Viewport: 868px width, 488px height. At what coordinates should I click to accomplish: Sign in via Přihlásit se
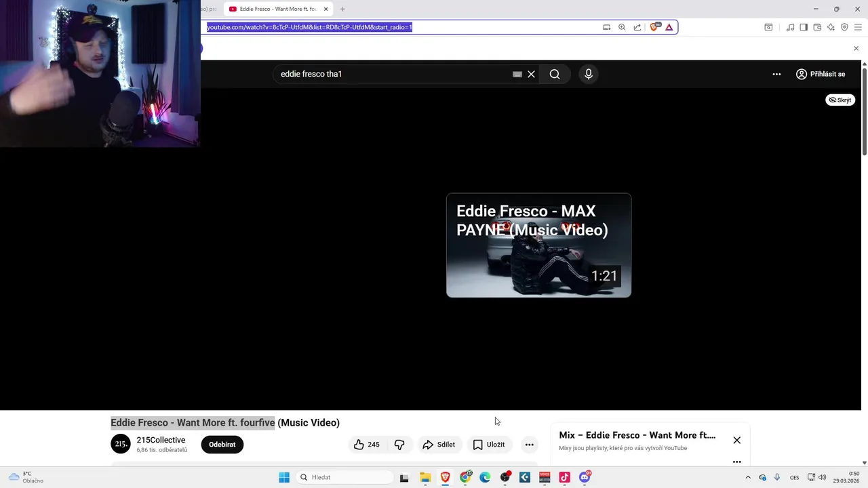[x=821, y=74]
